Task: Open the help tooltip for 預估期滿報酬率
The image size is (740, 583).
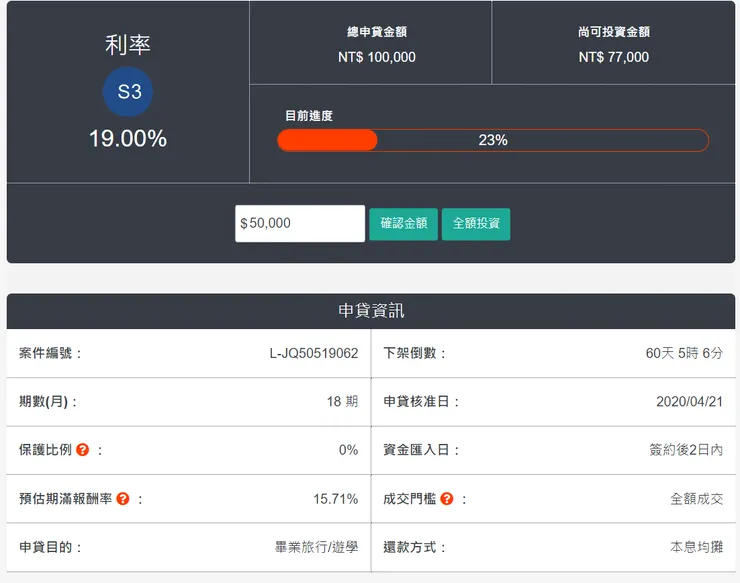Action: (x=123, y=498)
